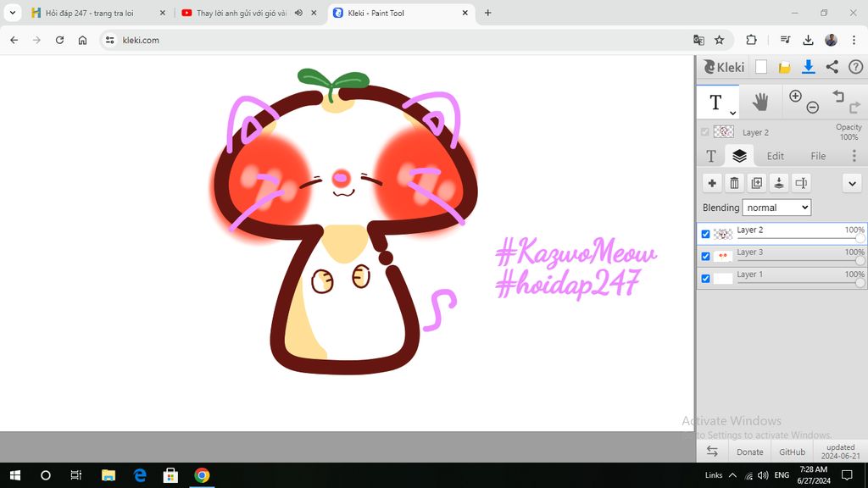Open the three-dot more options menu
The width and height of the screenshot is (868, 488).
pos(854,156)
